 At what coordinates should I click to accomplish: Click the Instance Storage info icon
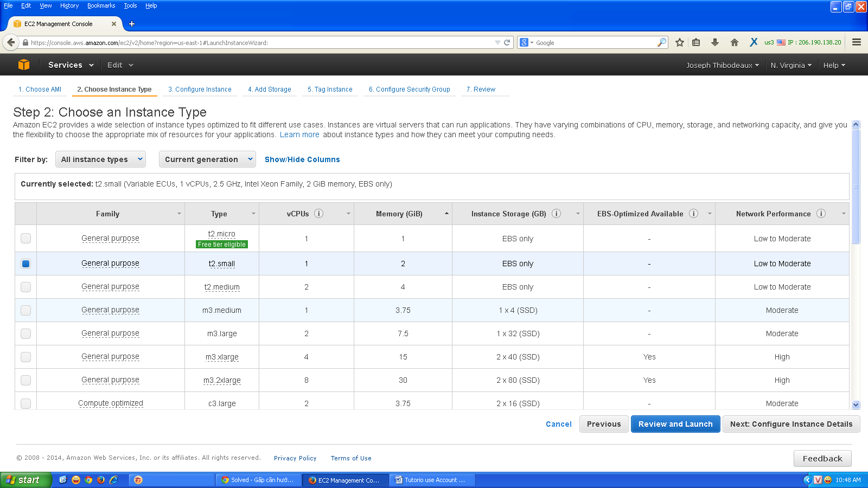click(556, 214)
